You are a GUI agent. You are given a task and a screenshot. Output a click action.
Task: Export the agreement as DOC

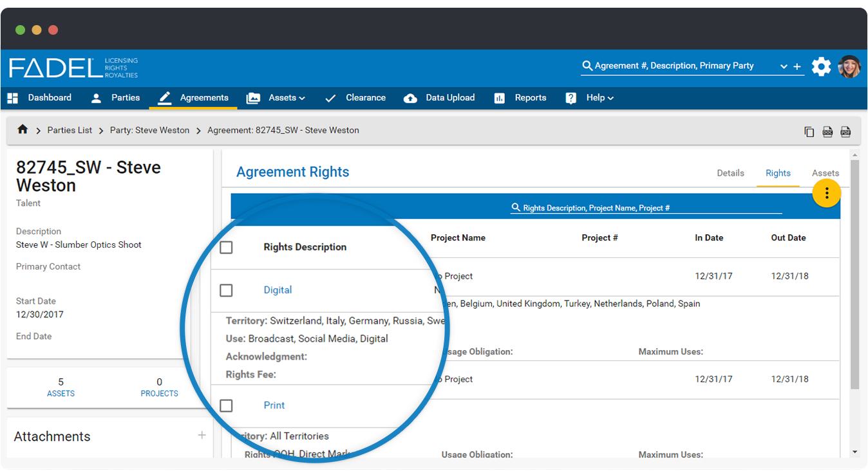pyautogui.click(x=827, y=131)
